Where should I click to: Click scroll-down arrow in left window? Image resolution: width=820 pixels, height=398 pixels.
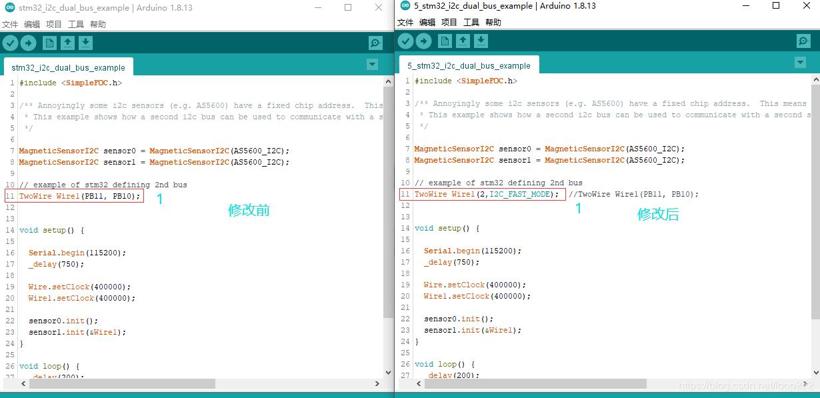pos(388,372)
